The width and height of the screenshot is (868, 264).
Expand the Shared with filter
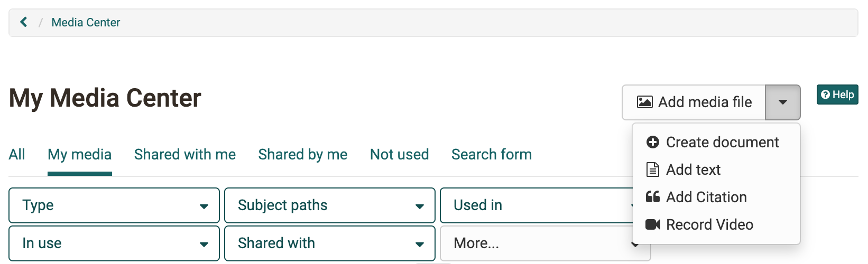pyautogui.click(x=330, y=243)
